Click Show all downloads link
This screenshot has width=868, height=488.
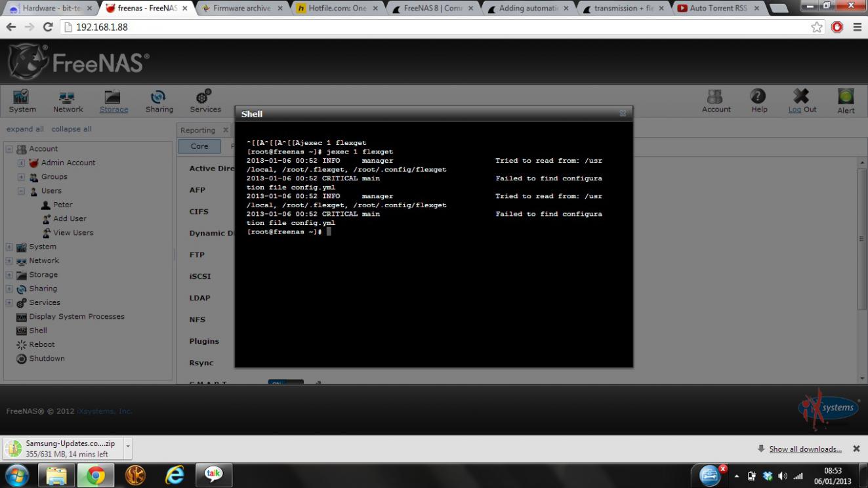pyautogui.click(x=805, y=449)
